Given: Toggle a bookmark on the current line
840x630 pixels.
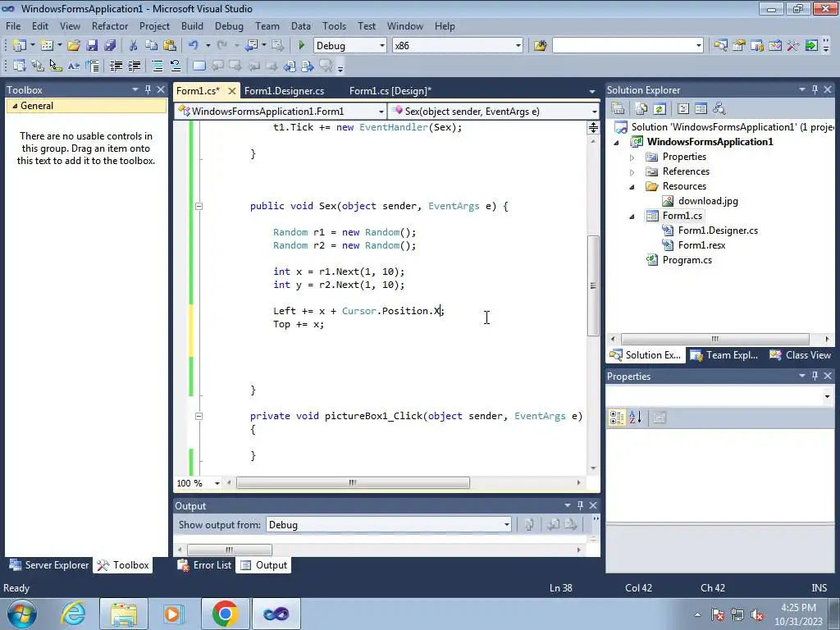Looking at the screenshot, I should click(x=199, y=66).
